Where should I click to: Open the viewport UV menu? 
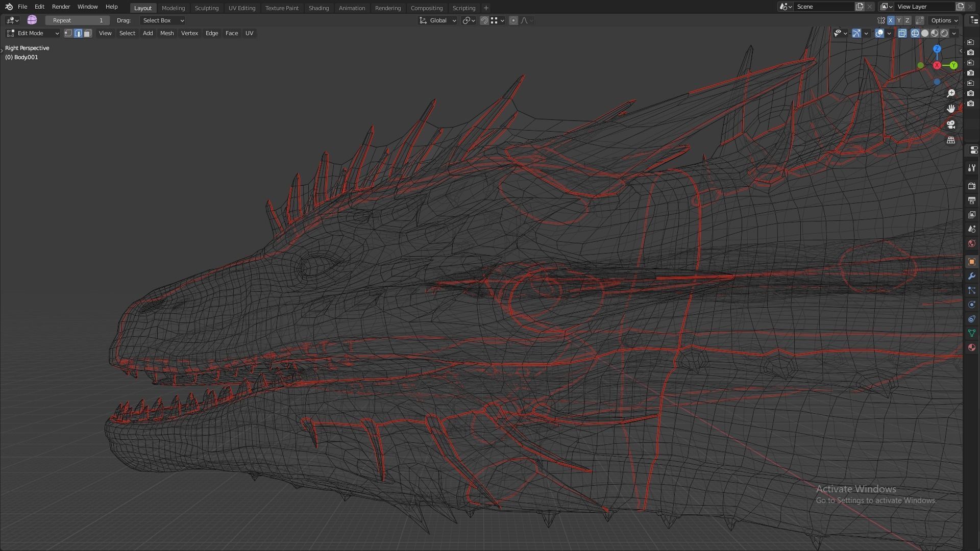[249, 33]
